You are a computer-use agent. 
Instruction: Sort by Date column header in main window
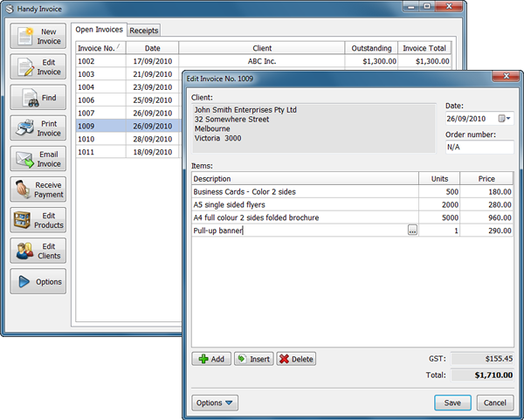[152, 48]
